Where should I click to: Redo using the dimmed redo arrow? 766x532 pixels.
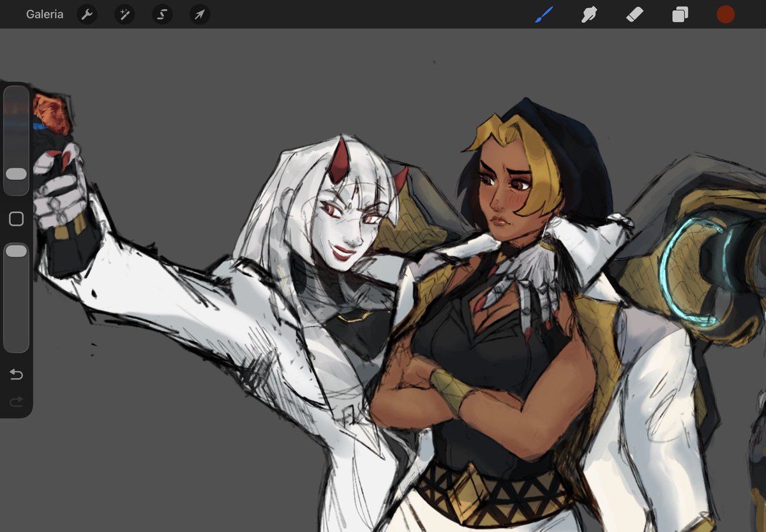16,401
